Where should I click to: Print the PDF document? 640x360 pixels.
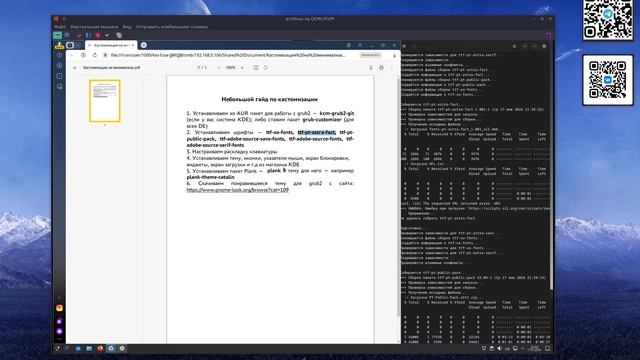[x=381, y=68]
